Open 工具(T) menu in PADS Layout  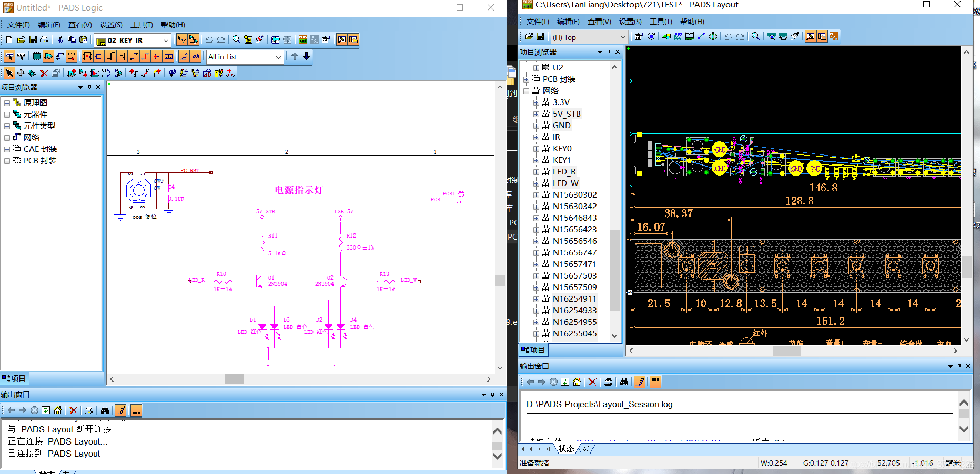[x=661, y=22]
